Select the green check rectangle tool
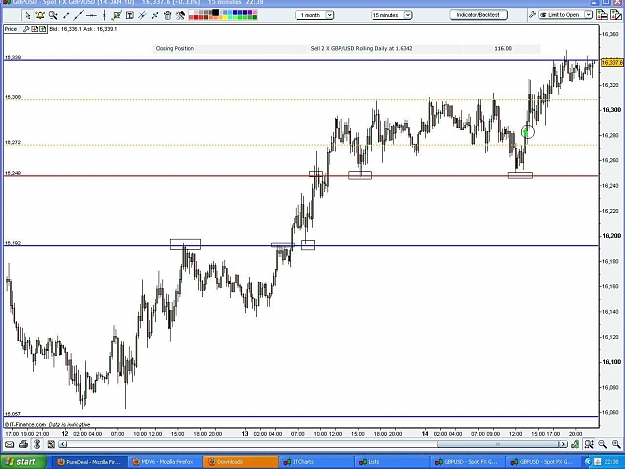The image size is (625, 469). (117, 16)
